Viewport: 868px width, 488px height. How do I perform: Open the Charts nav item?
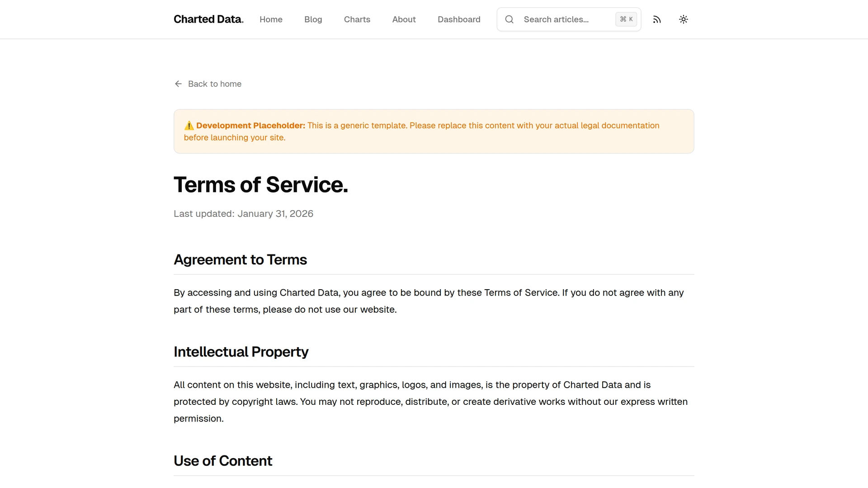coord(357,19)
